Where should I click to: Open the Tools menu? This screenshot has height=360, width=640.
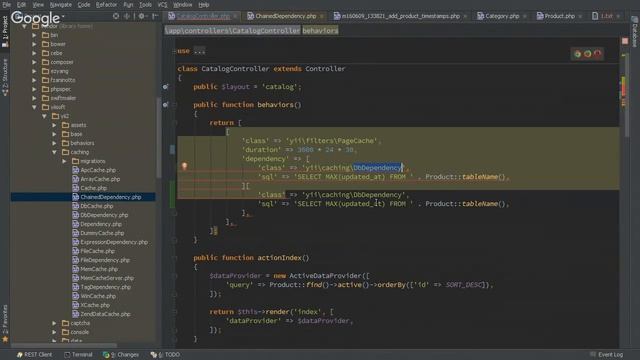pos(145,4)
